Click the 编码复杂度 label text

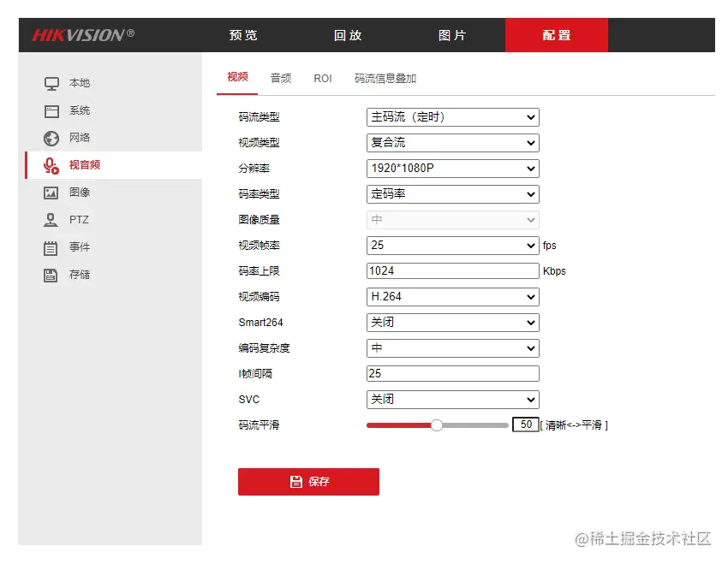click(264, 348)
